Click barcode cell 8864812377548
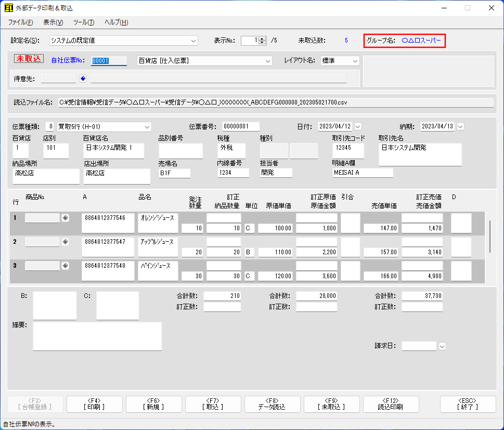504x430 pixels. (x=108, y=271)
